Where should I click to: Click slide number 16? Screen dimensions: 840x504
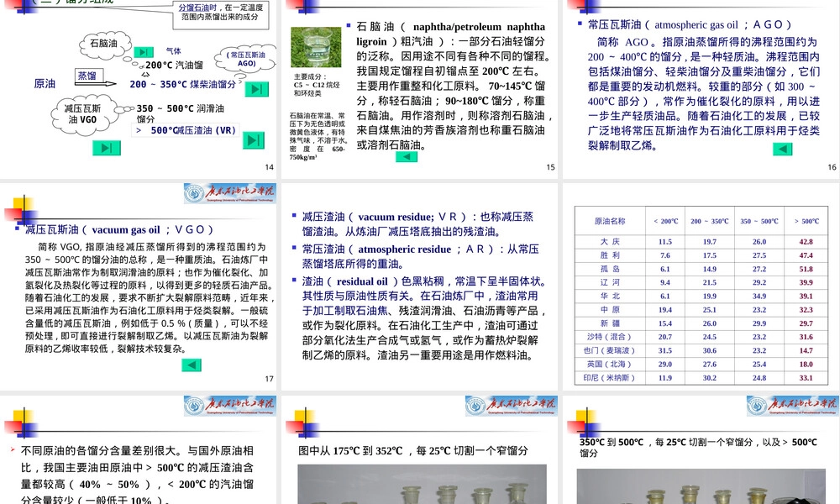coord(832,167)
